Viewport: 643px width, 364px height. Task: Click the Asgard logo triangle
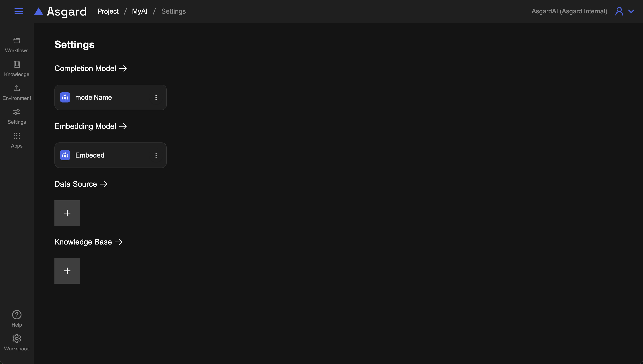pyautogui.click(x=38, y=11)
